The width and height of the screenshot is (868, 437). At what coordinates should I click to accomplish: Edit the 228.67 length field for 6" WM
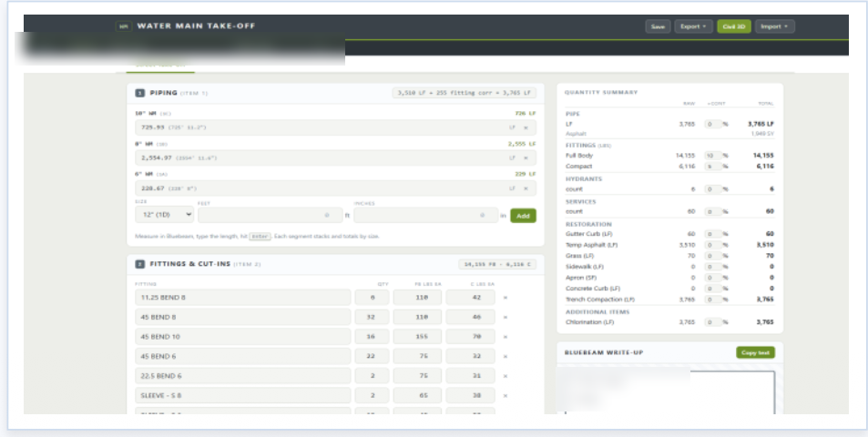335,188
